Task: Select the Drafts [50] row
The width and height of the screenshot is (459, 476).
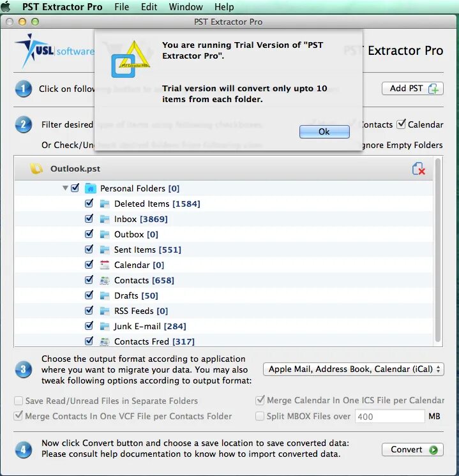Action: [223, 295]
